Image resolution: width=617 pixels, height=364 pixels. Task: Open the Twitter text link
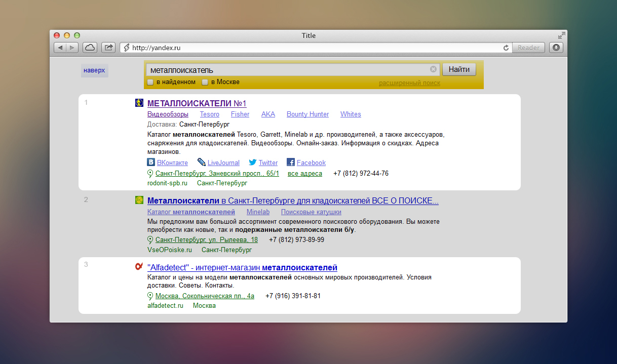coord(268,163)
